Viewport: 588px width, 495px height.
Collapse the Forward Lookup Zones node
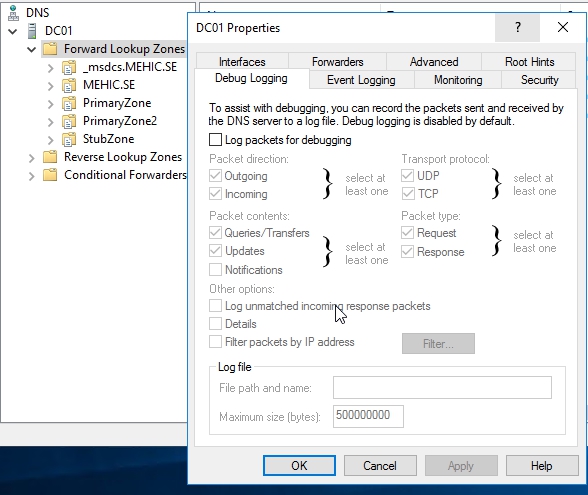coord(32,49)
